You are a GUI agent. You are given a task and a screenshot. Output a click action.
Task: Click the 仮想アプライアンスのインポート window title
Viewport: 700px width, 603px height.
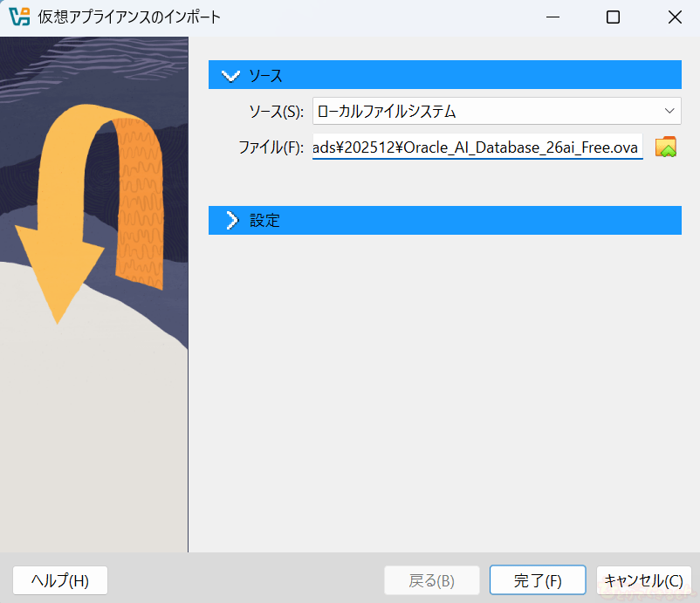click(x=129, y=17)
